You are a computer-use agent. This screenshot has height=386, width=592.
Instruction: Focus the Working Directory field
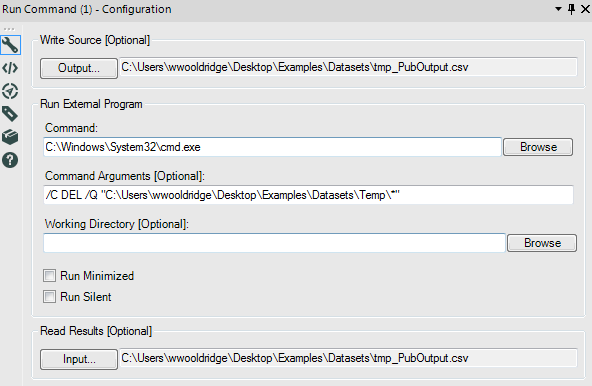[274, 243]
